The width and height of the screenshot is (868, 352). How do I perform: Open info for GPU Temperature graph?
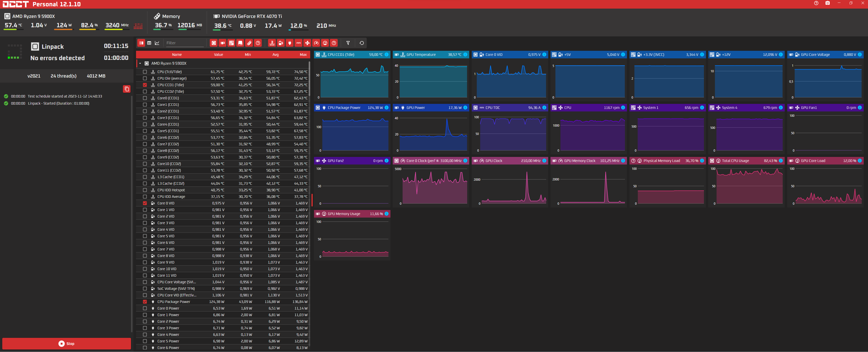click(x=465, y=55)
